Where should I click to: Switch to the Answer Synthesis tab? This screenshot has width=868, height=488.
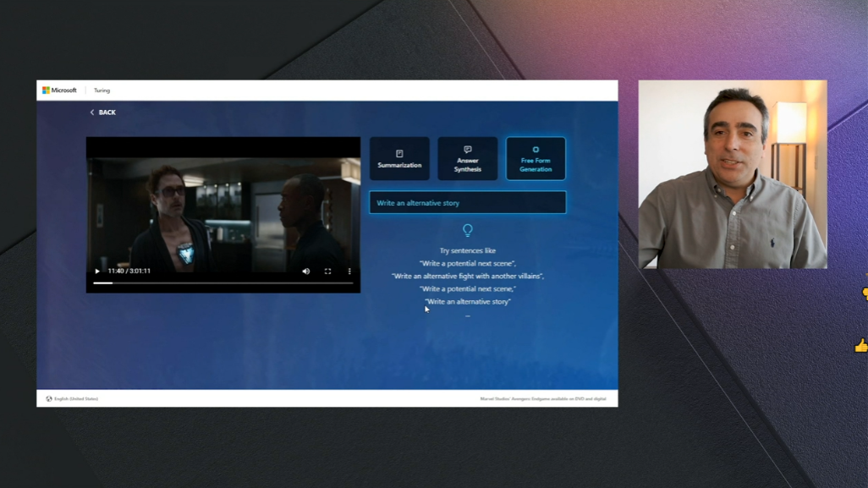tap(468, 159)
